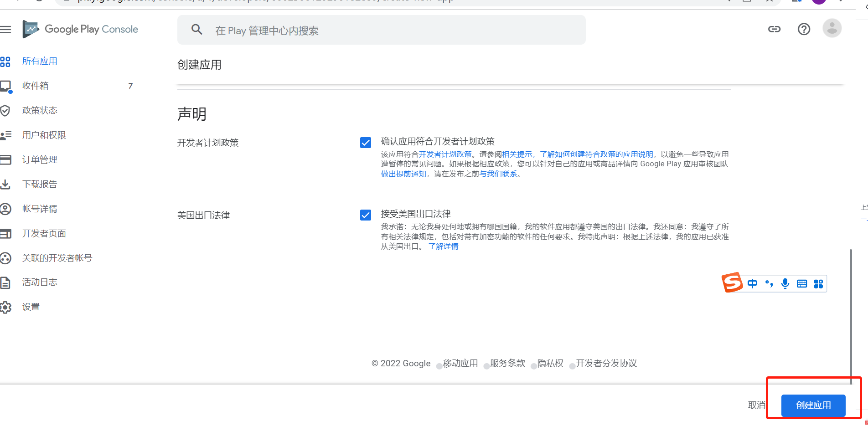Open Sogou toolbox grid icon
The image size is (868, 426).
(818, 284)
